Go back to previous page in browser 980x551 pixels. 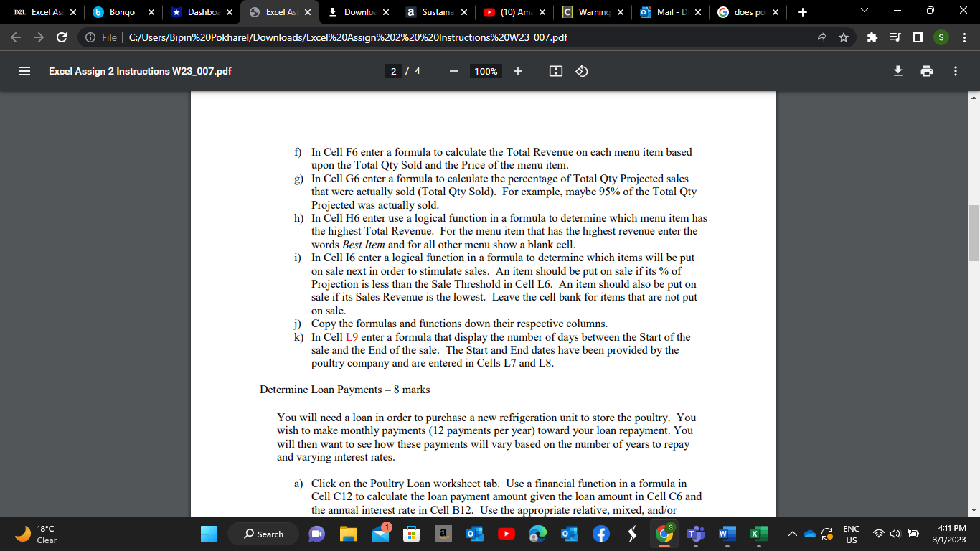16,37
